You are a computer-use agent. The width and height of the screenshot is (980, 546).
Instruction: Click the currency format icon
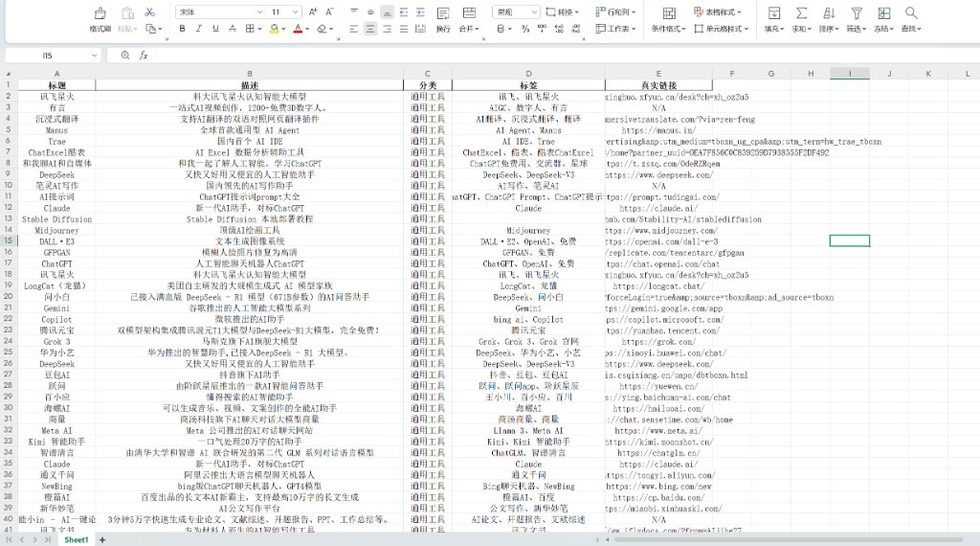click(501, 29)
